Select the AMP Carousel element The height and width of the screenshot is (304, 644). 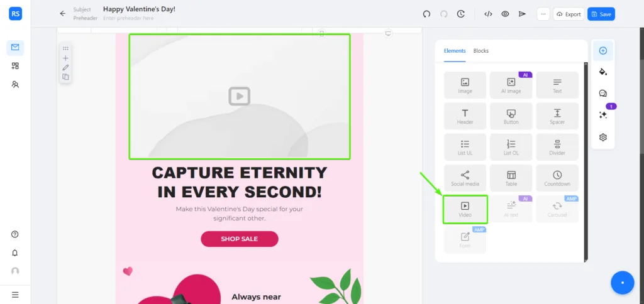pyautogui.click(x=557, y=209)
